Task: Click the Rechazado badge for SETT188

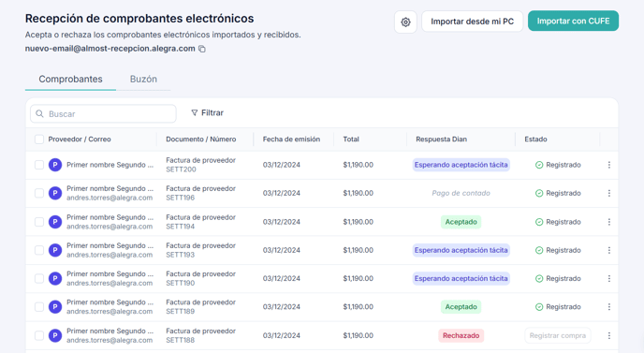Action: pyautogui.click(x=461, y=336)
